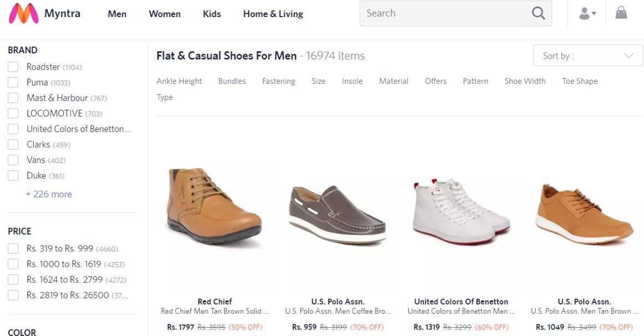Open the shopping bag icon
Screen dimensions: 644x336
tap(621, 13)
